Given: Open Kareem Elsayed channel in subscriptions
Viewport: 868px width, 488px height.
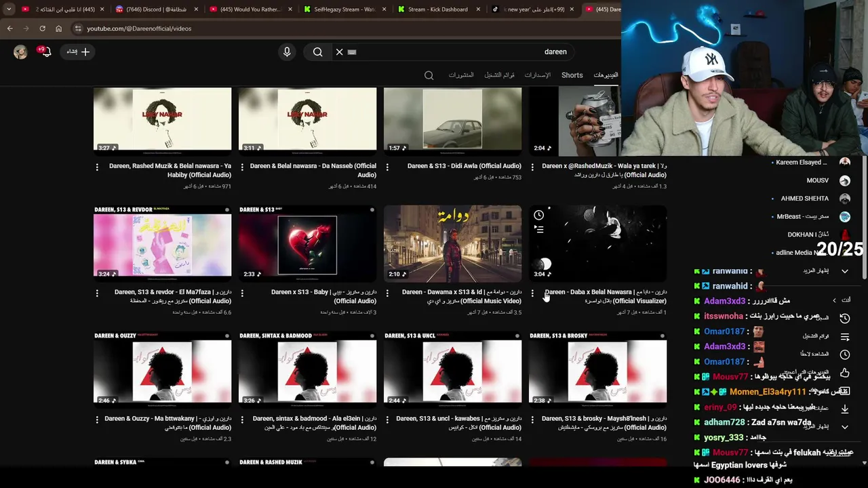Looking at the screenshot, I should 811,163.
